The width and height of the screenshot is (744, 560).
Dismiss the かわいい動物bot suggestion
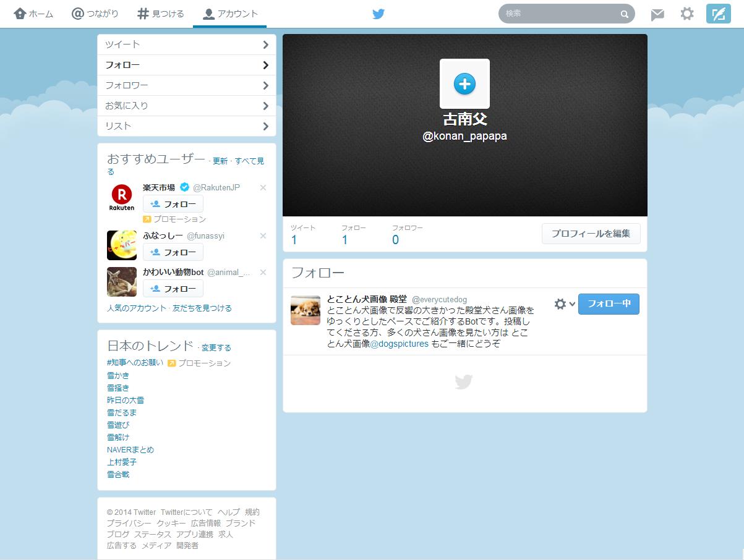pos(263,272)
